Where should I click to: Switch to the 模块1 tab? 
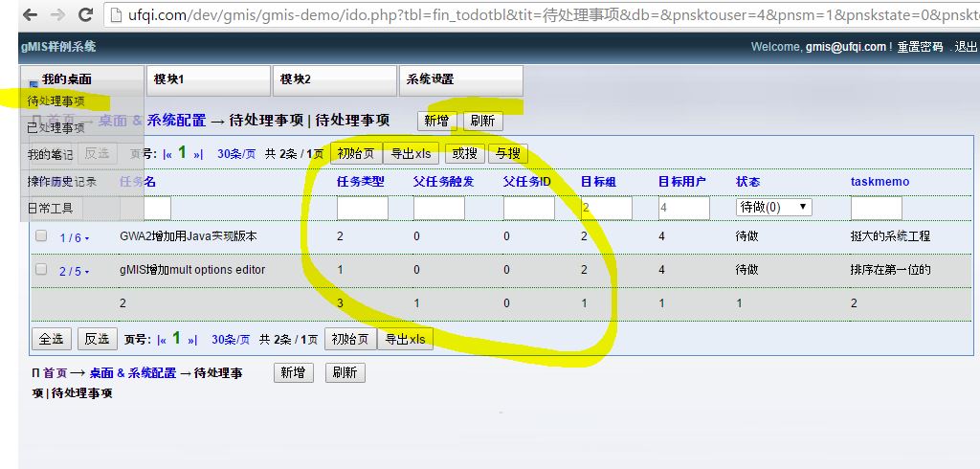click(208, 80)
